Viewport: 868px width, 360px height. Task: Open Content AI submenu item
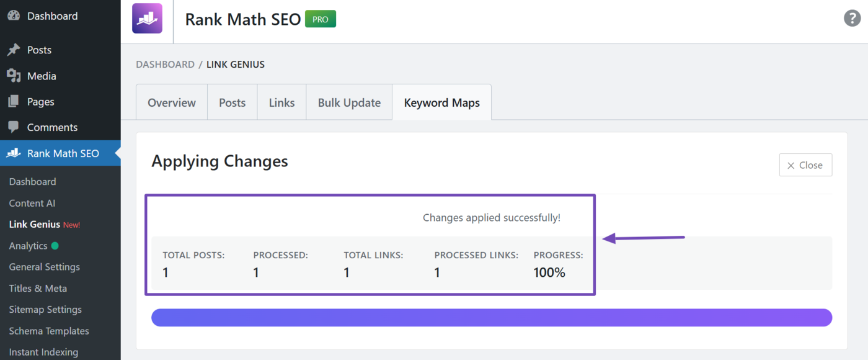(x=32, y=203)
